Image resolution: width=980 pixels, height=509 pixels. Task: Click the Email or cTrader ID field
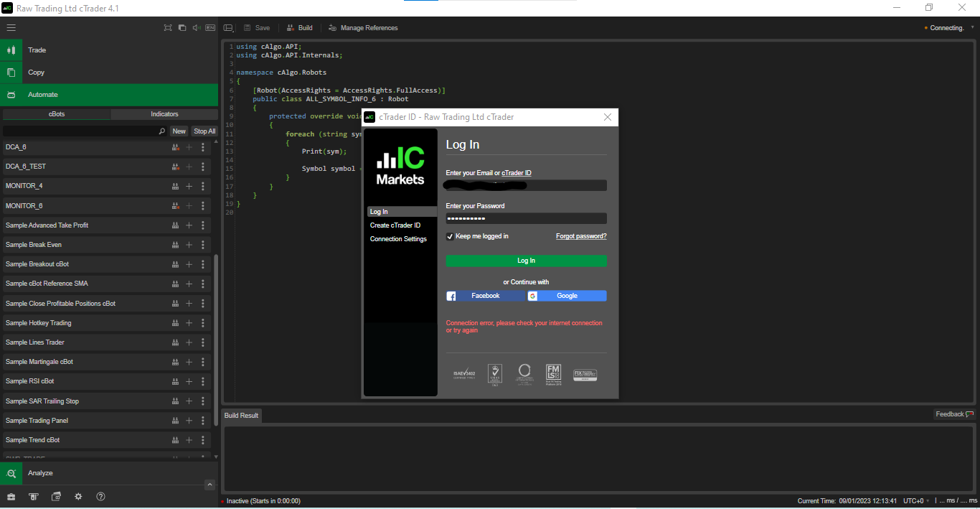tap(526, 185)
